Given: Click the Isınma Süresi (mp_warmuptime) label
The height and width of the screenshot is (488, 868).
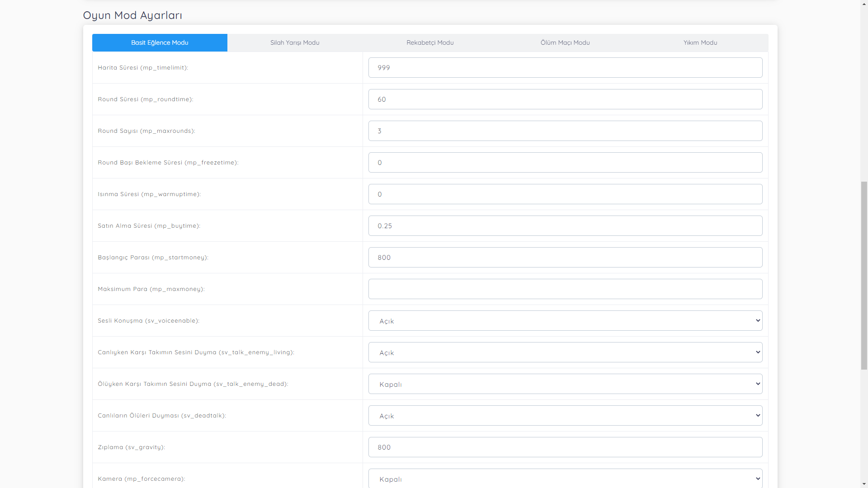Looking at the screenshot, I should 149,194.
